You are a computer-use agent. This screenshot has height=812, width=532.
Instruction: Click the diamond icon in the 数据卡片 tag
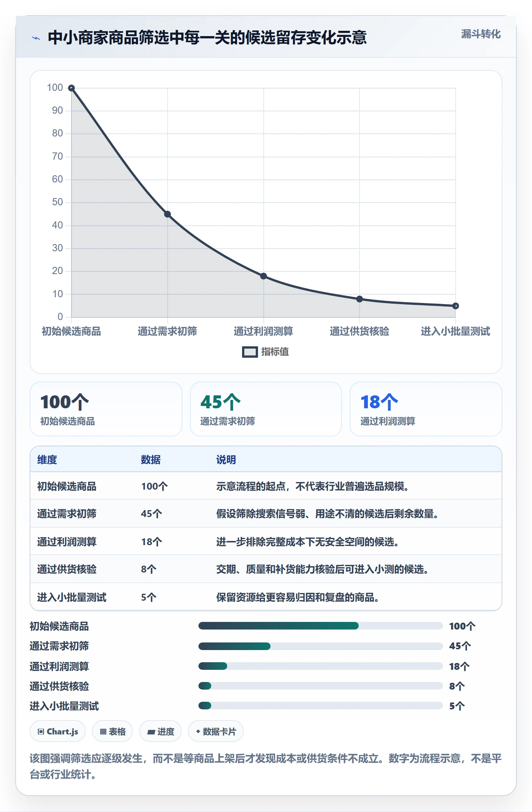tap(198, 731)
